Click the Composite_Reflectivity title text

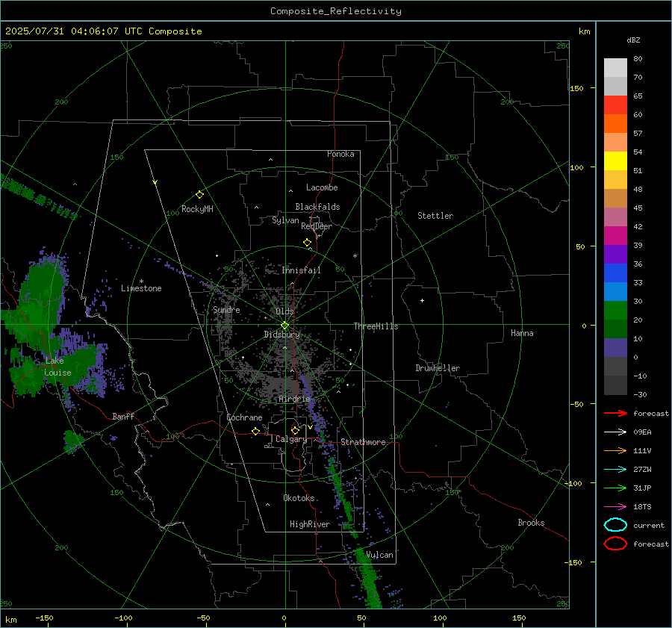335,11
